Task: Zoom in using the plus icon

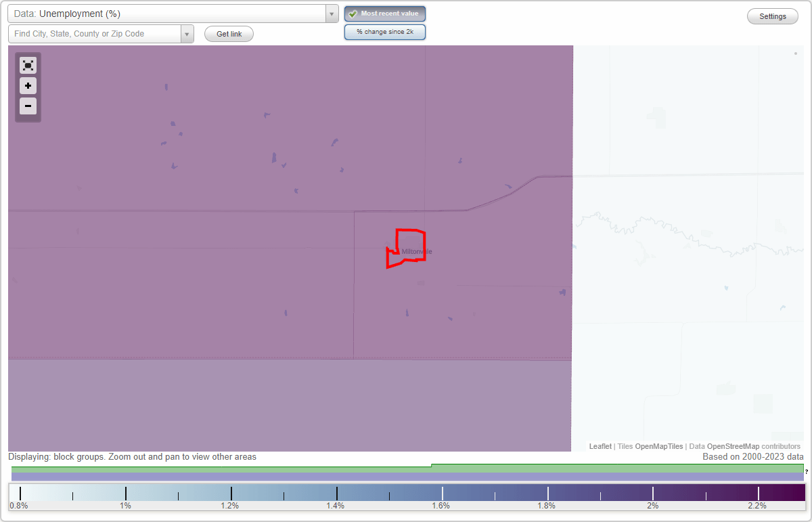Action: pos(28,86)
